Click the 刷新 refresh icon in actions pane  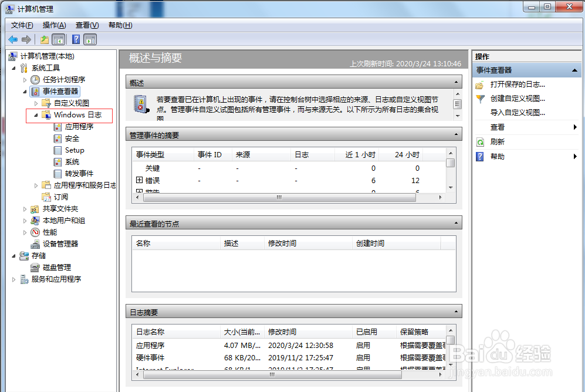(480, 142)
